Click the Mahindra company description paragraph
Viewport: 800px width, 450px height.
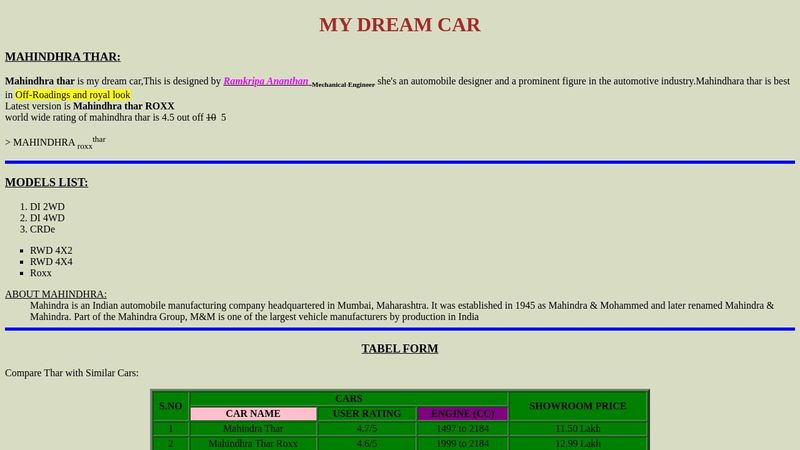pyautogui.click(x=402, y=311)
